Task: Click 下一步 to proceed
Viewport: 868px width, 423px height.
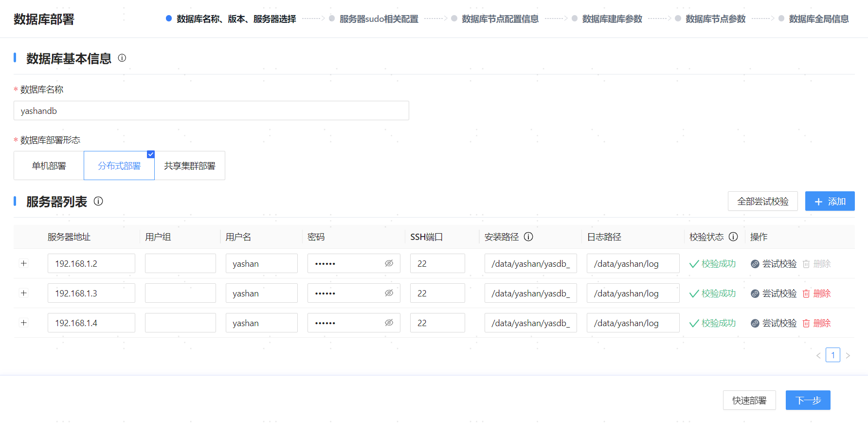Action: click(x=808, y=400)
